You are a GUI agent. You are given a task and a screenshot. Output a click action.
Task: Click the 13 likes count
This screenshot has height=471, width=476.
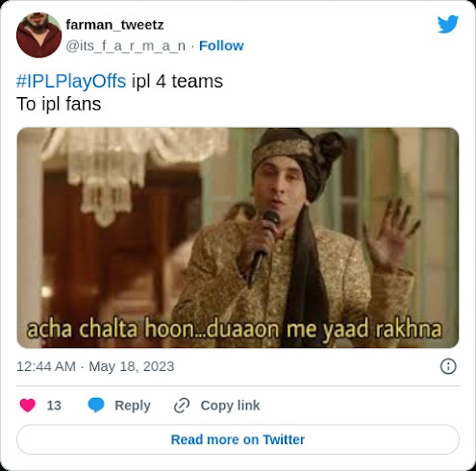coord(54,406)
